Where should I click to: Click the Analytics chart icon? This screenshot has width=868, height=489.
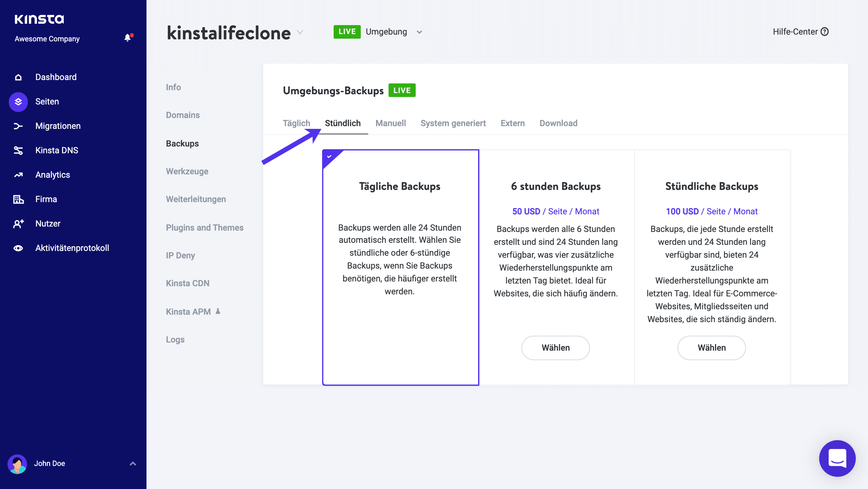point(18,175)
